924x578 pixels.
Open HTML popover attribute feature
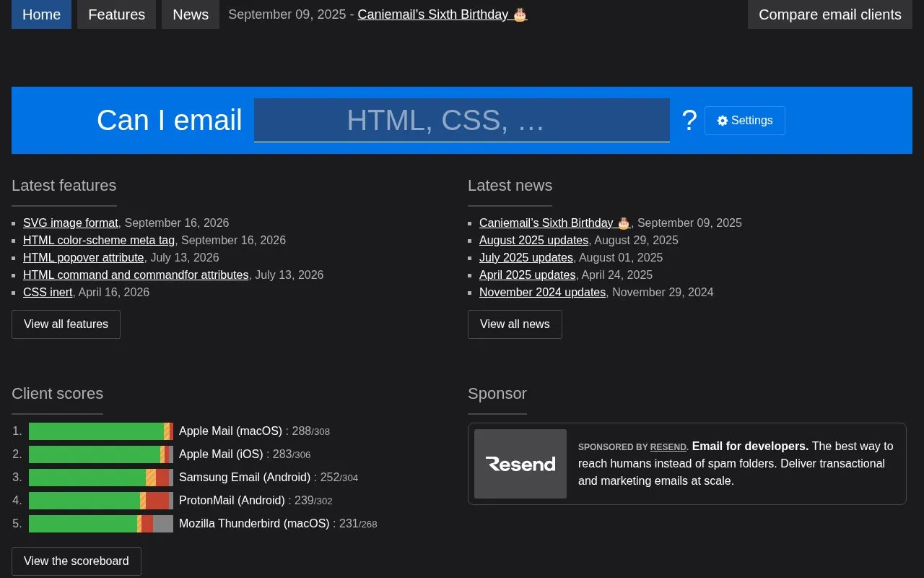point(84,257)
